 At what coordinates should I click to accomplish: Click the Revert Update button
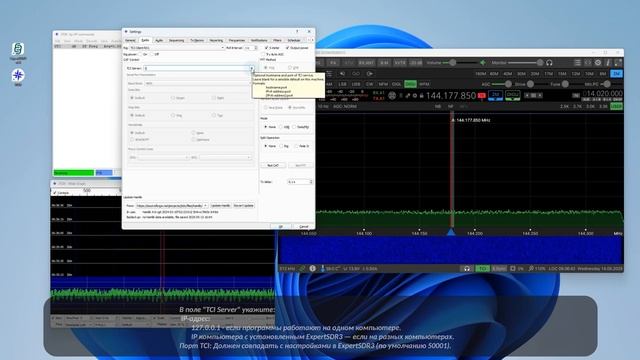[x=244, y=206]
